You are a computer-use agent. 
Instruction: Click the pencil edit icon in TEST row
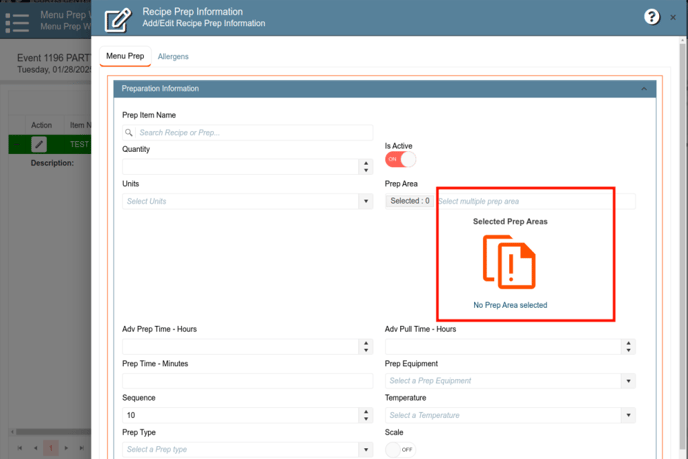[39, 145]
